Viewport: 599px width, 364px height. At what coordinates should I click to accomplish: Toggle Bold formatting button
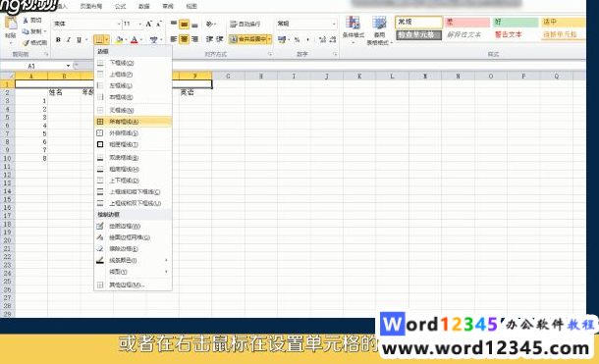58,39
